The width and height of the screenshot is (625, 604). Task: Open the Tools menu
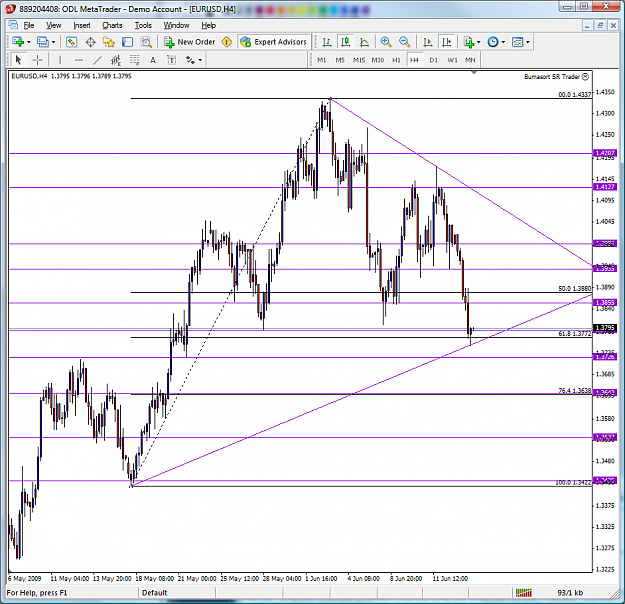[143, 26]
